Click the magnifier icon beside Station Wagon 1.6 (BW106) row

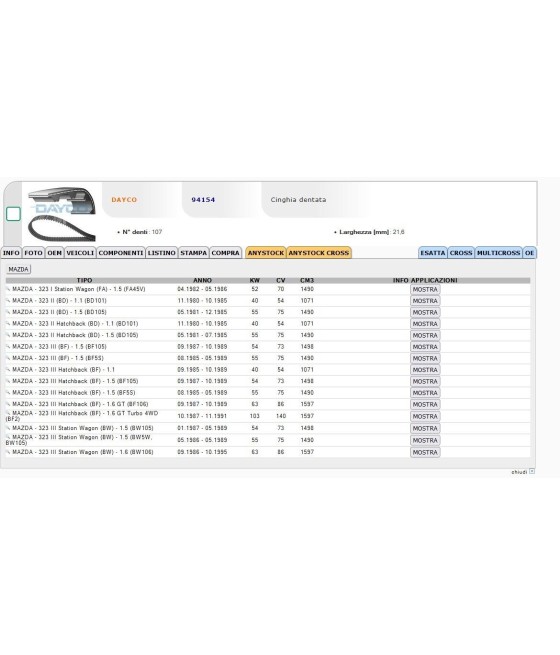(x=8, y=452)
